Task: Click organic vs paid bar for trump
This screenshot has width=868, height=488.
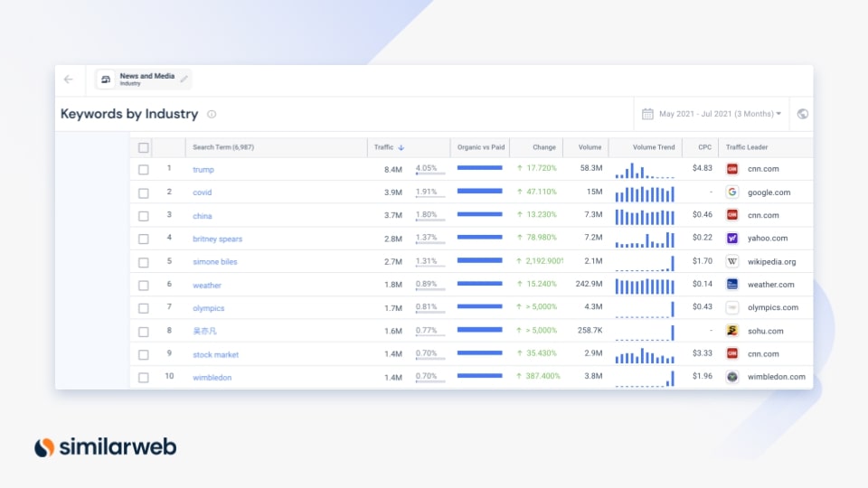Action: tap(479, 168)
